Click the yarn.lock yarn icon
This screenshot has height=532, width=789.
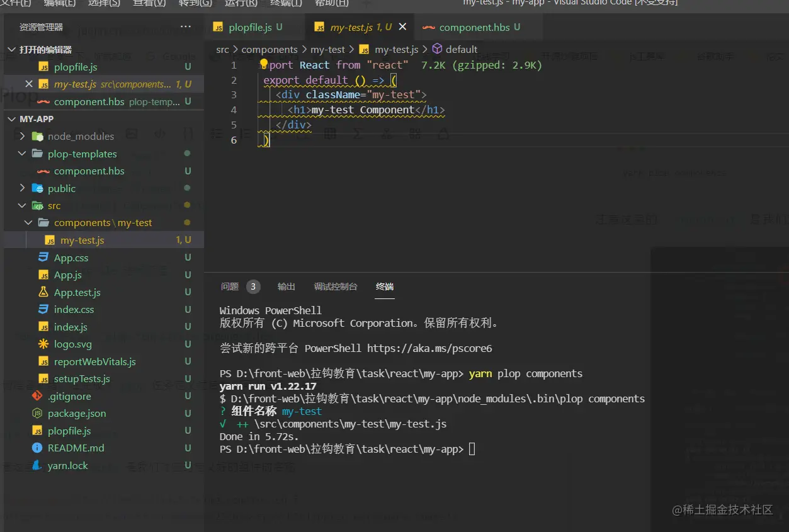click(37, 465)
